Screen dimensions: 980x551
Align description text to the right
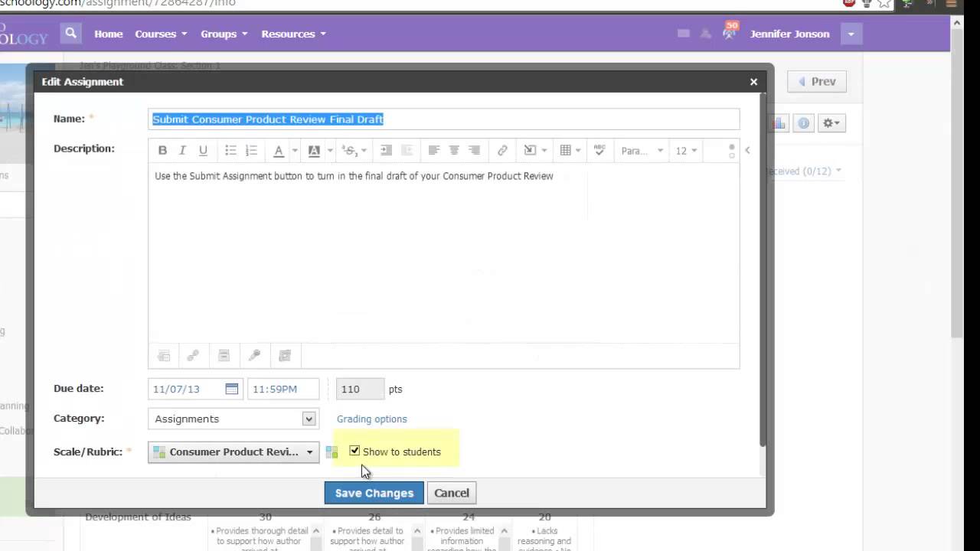coord(475,151)
